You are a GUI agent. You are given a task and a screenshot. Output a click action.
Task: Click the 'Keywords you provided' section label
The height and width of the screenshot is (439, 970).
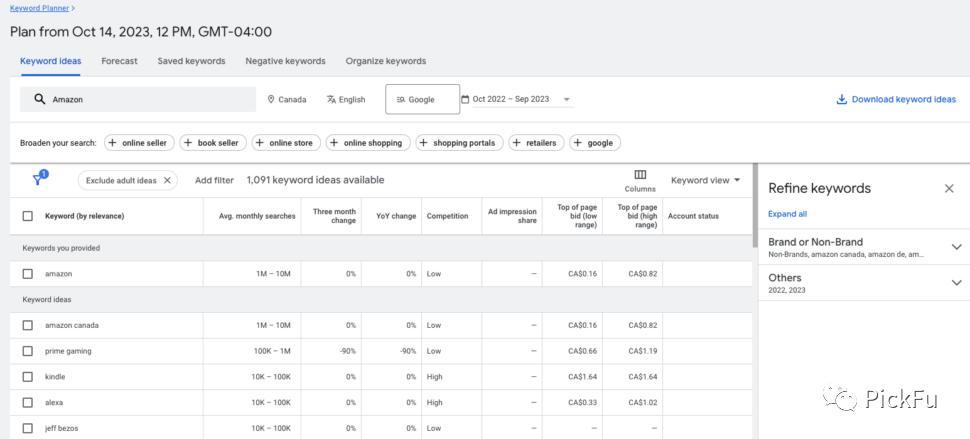click(x=61, y=248)
